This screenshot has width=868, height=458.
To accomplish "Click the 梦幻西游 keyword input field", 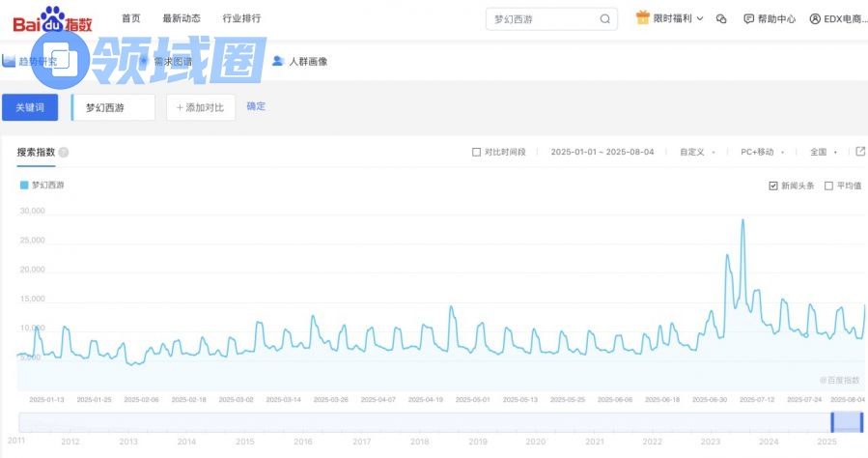I will [114, 107].
